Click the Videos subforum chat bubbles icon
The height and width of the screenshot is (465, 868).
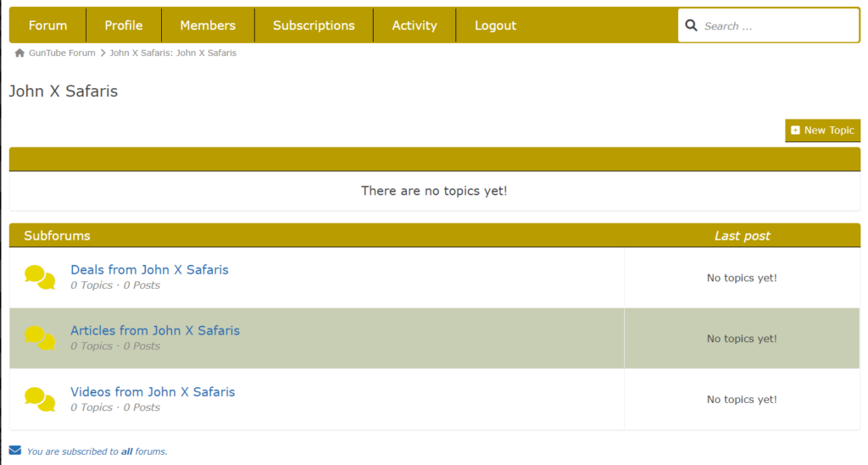[x=40, y=399]
